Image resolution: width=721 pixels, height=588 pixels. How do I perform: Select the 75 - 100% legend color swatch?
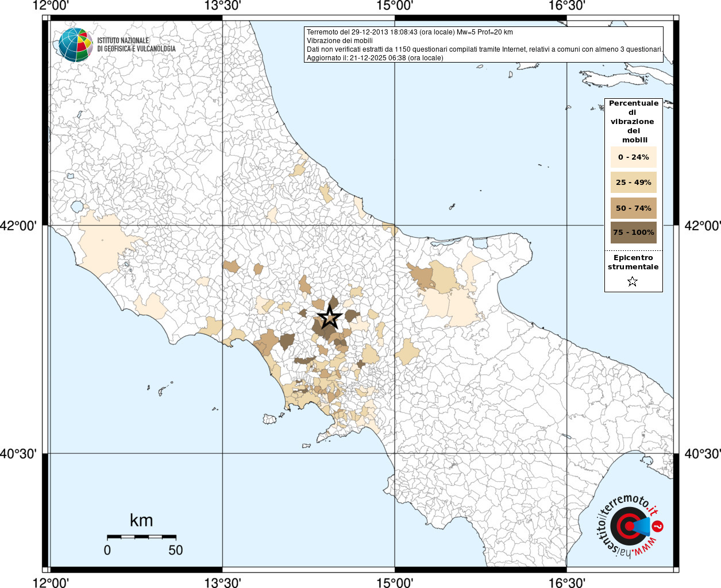633,233
